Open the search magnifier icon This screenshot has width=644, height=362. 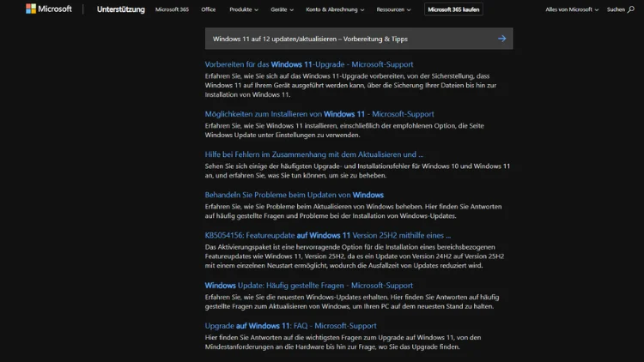(631, 9)
